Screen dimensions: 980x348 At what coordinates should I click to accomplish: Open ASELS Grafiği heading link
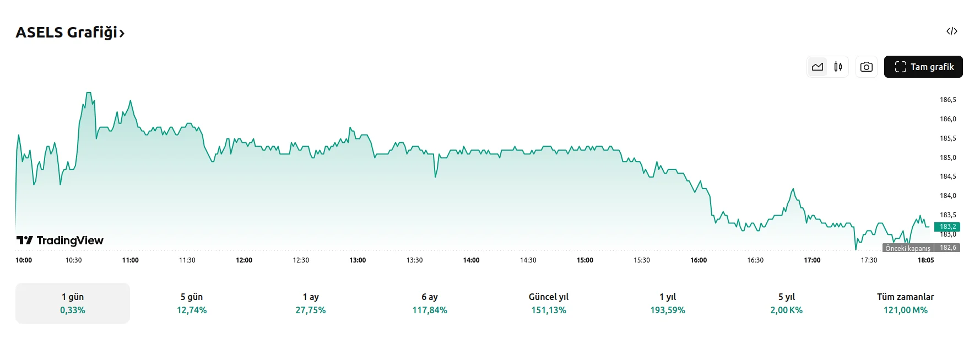pyautogui.click(x=66, y=33)
